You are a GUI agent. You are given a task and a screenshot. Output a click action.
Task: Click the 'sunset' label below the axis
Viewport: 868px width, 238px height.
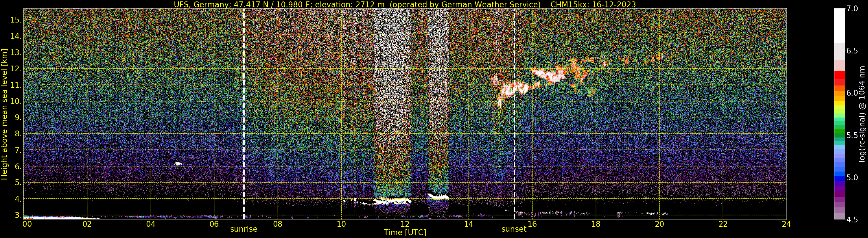[x=514, y=229]
